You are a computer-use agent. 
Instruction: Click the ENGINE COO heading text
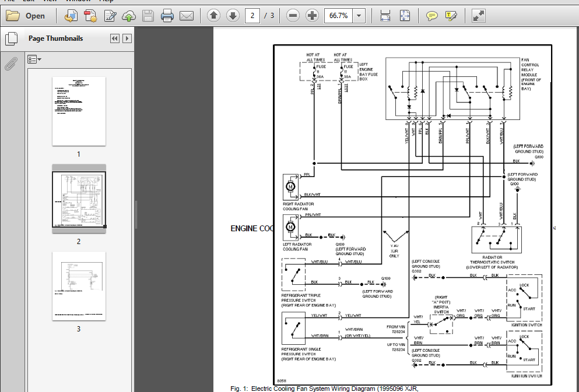click(252, 229)
